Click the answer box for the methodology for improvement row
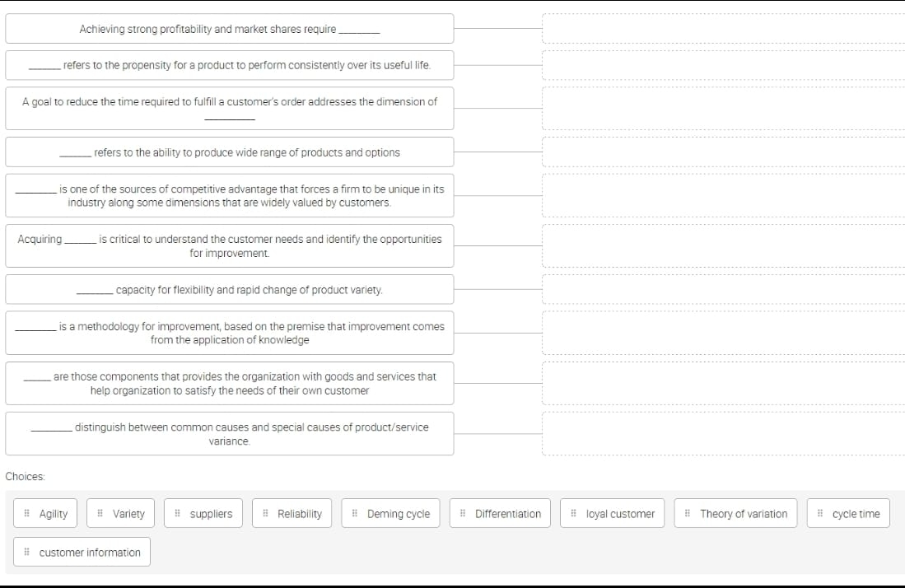 pyautogui.click(x=723, y=333)
